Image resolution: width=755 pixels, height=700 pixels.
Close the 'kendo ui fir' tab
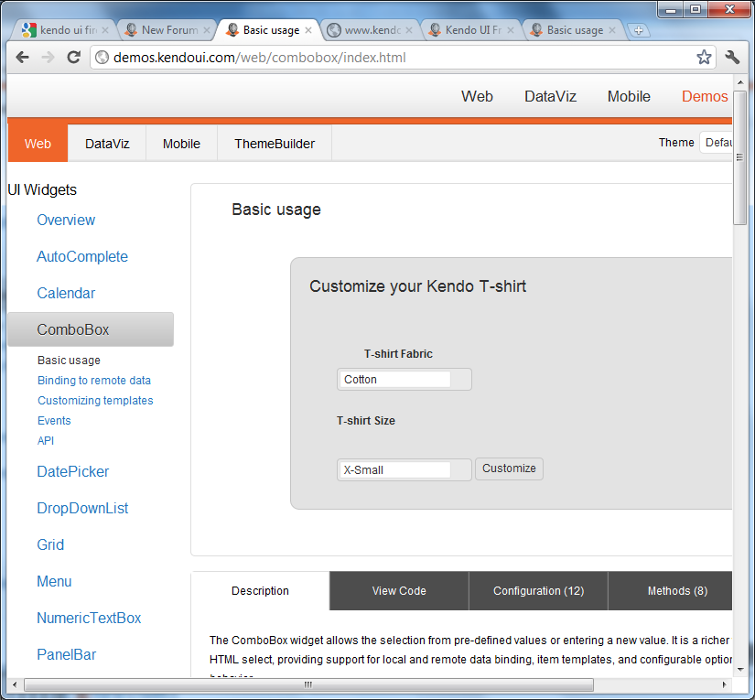coord(105,30)
